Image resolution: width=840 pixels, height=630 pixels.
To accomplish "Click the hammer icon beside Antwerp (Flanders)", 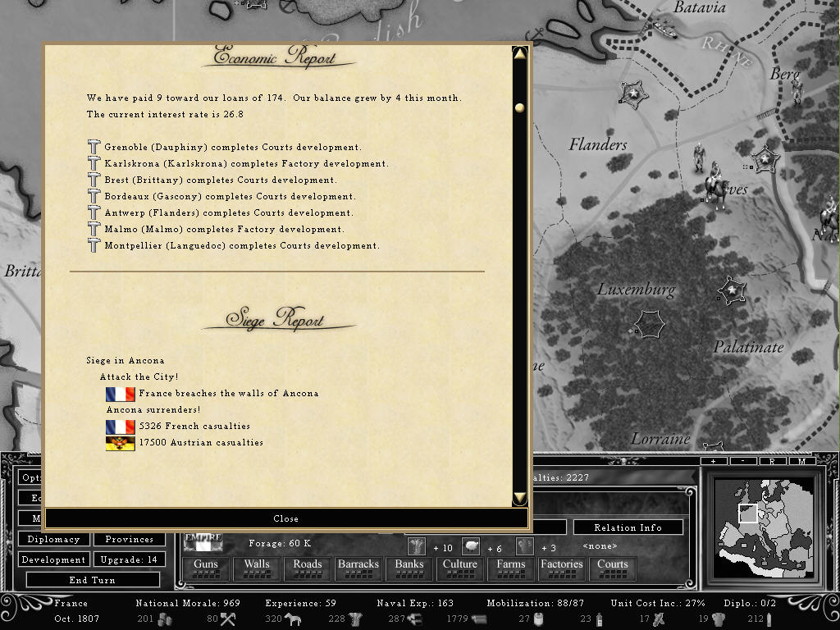I will pos(94,212).
